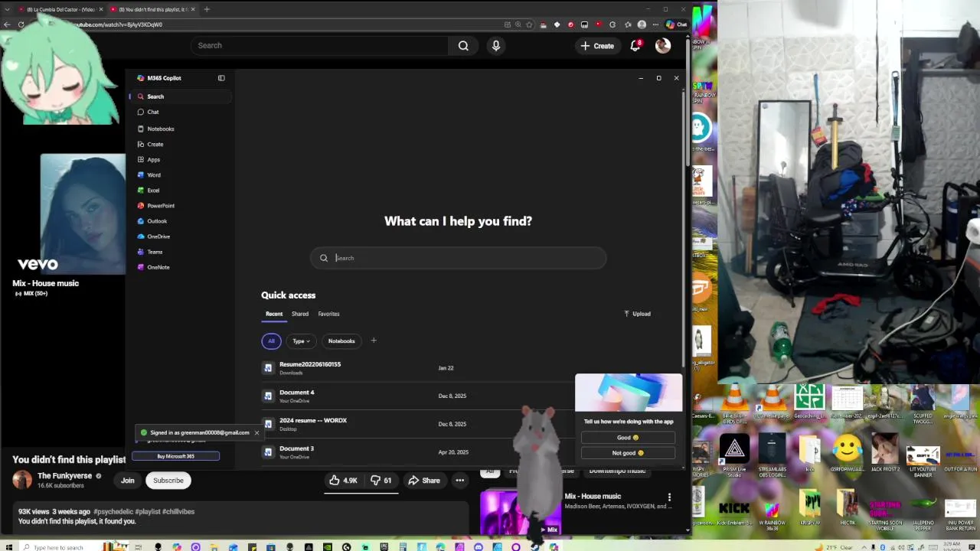
Task: Select the Notebooks filter chip
Action: pyautogui.click(x=341, y=341)
